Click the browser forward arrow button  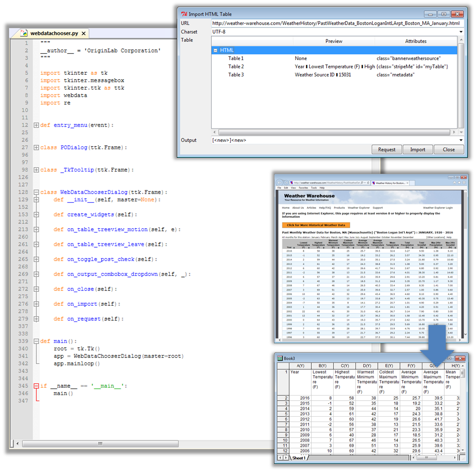tap(286, 182)
